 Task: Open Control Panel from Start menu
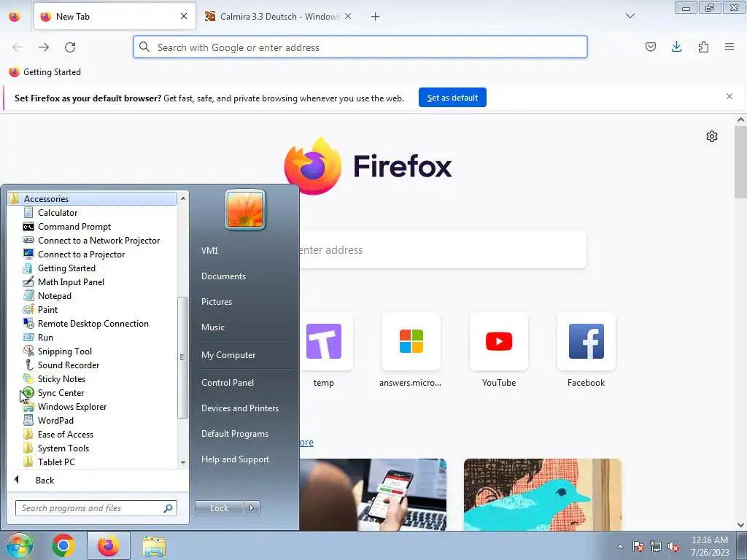click(228, 383)
